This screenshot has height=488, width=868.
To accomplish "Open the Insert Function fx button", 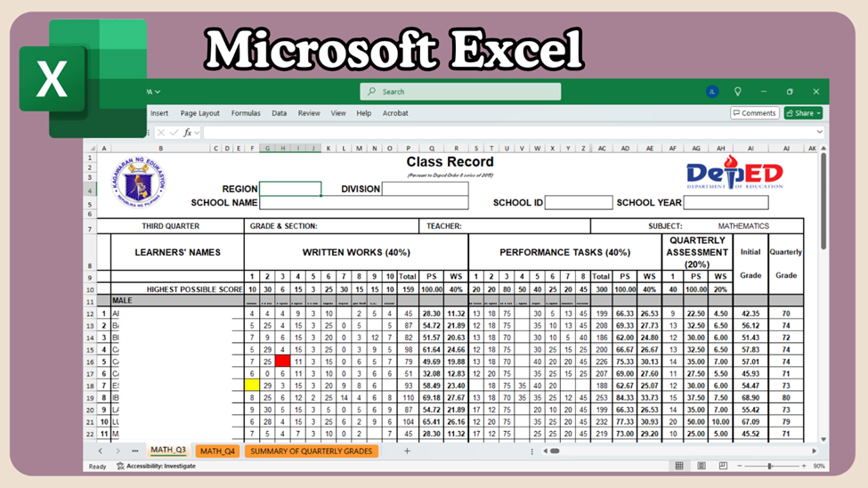I will [188, 133].
